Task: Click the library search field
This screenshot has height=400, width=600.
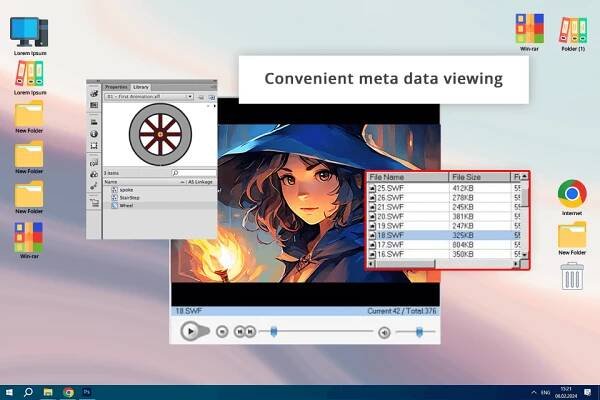Action: [193, 173]
